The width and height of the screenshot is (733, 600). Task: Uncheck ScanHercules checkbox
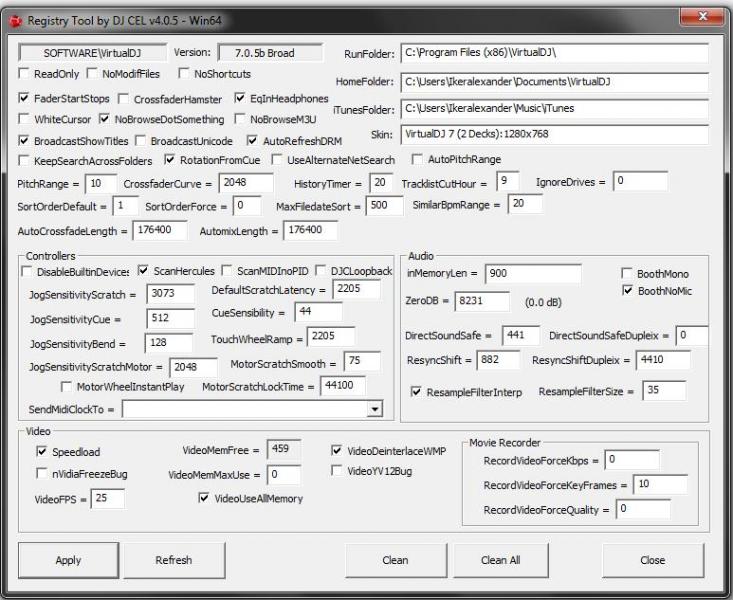[x=143, y=270]
